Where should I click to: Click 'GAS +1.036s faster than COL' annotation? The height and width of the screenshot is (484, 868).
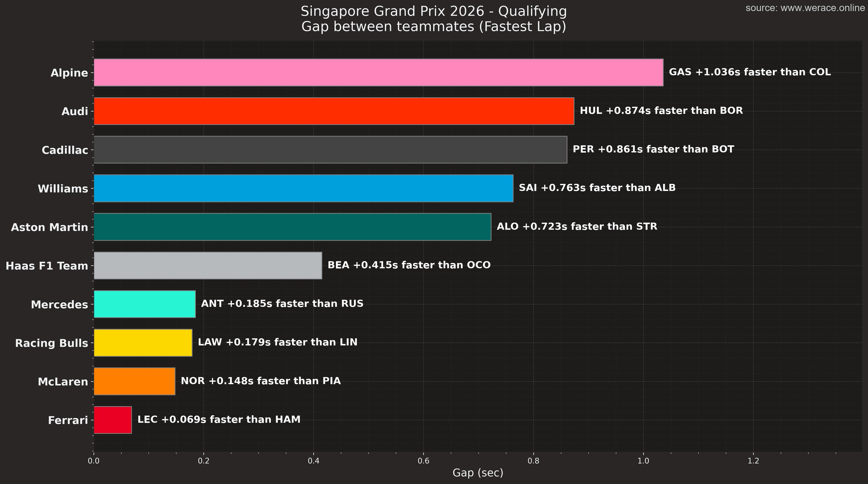point(750,72)
